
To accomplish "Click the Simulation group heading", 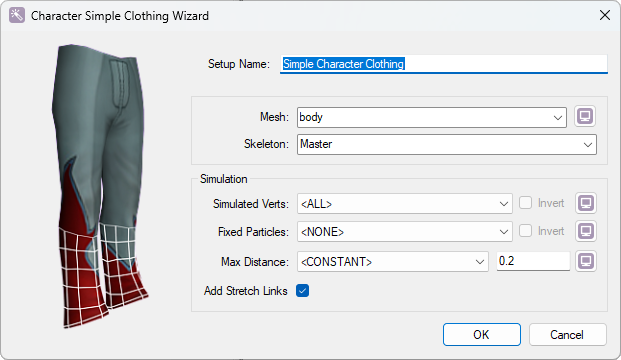I will pyautogui.click(x=223, y=179).
